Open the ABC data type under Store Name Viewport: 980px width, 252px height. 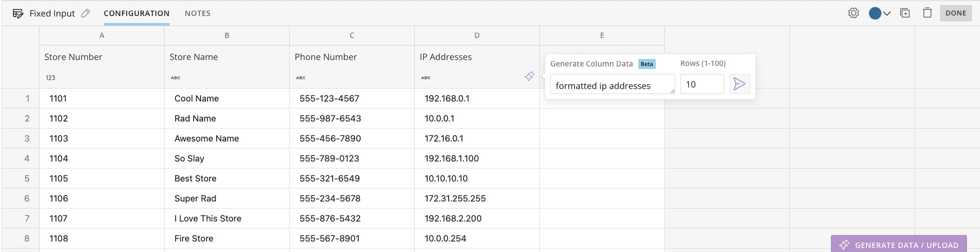coord(175,77)
